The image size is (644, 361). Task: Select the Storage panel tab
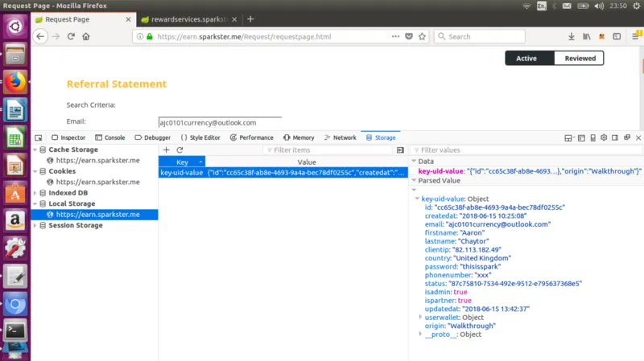click(381, 137)
